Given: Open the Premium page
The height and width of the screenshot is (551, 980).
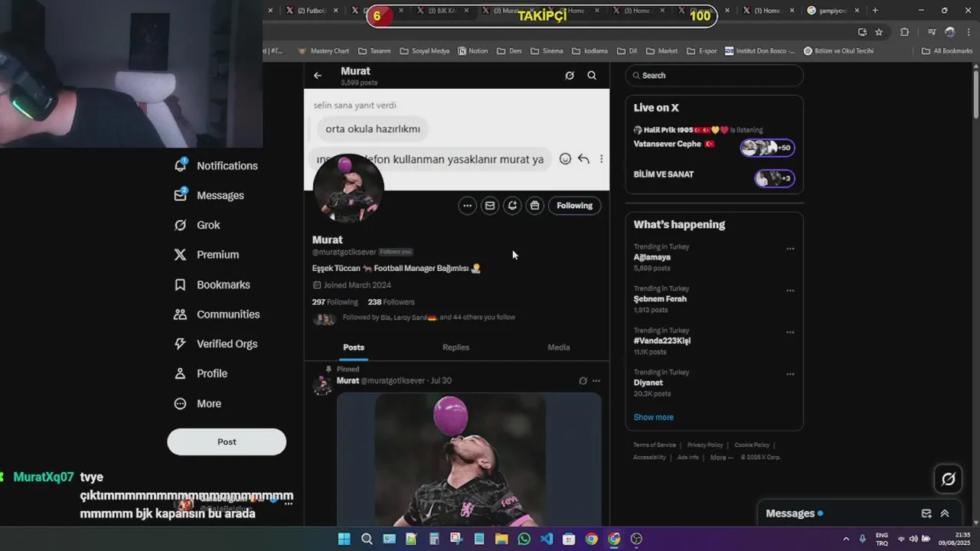Looking at the screenshot, I should coord(207,255).
